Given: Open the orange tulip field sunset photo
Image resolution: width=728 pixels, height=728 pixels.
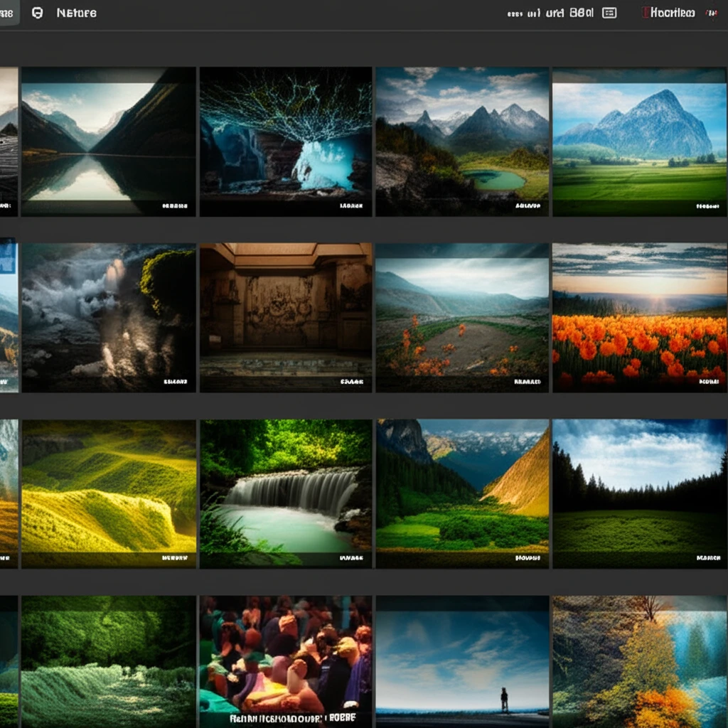Looking at the screenshot, I should point(639,318).
